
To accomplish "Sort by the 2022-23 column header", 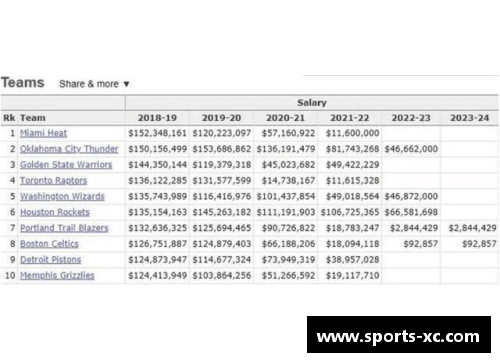I will point(411,118).
